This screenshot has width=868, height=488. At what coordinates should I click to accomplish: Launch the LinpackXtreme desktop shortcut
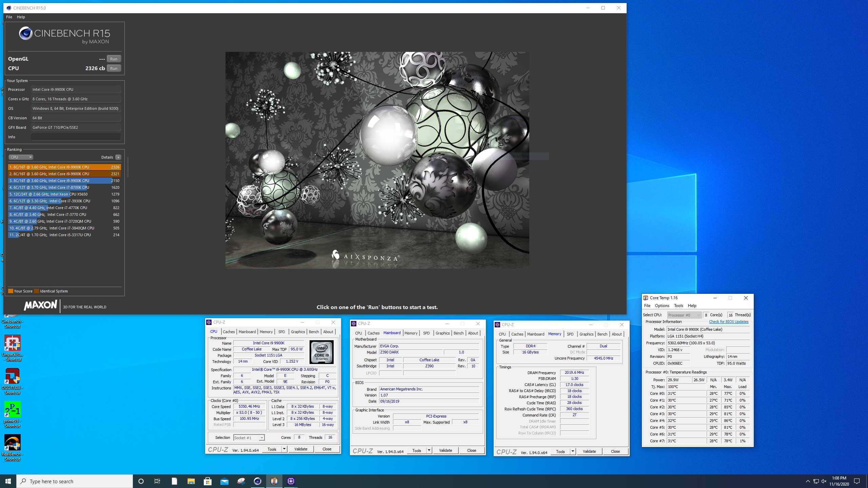click(x=12, y=348)
